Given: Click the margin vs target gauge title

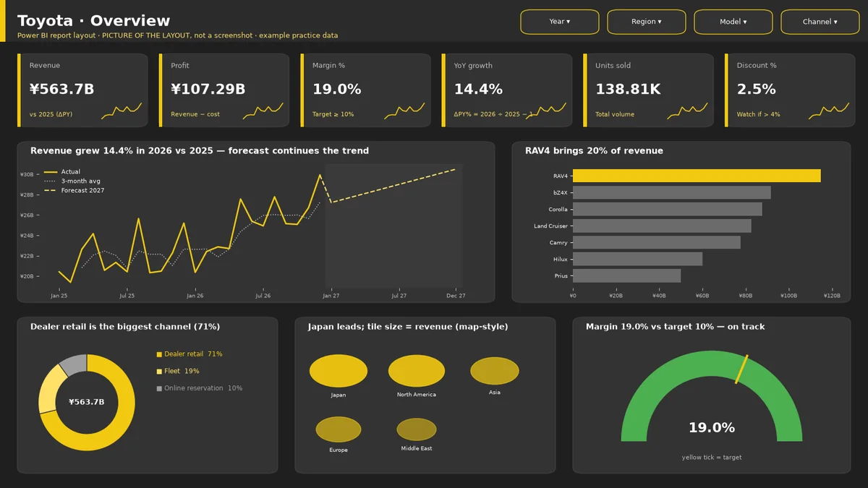Looking at the screenshot, I should tap(675, 327).
